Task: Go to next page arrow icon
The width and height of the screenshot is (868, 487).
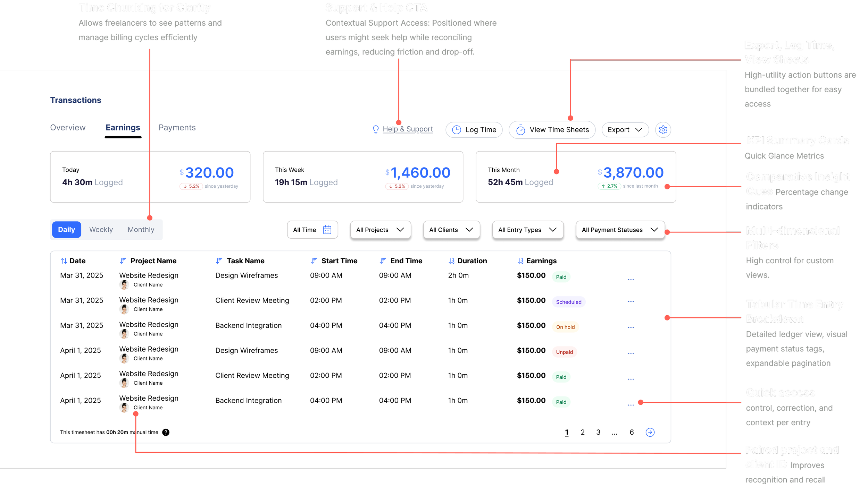Action: coord(650,432)
